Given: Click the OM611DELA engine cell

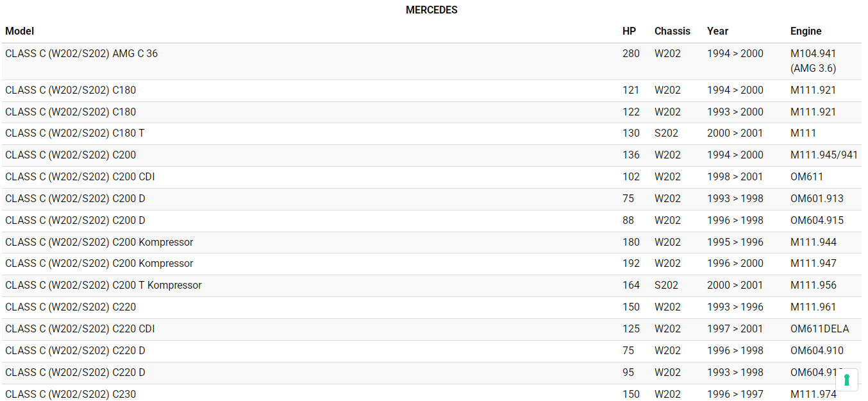Looking at the screenshot, I should [x=819, y=328].
